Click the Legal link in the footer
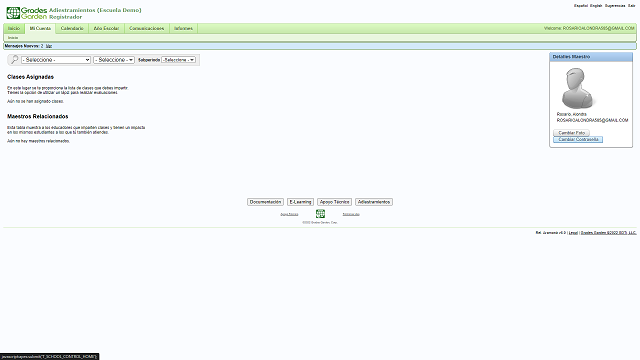 (x=573, y=233)
